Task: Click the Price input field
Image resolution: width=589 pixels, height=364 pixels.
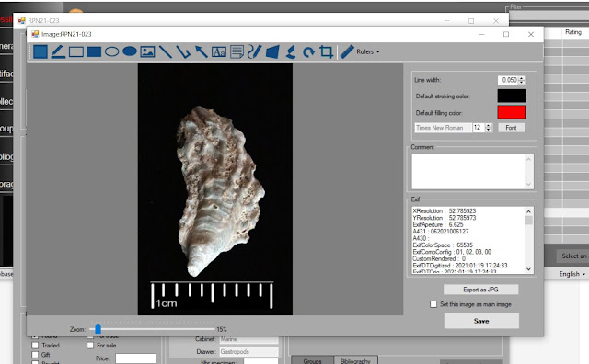Action: (135, 358)
